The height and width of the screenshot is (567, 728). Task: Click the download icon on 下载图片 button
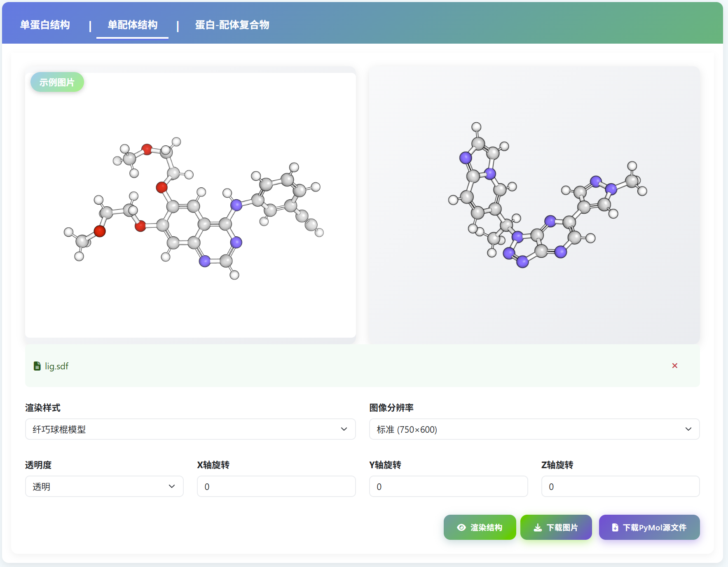point(538,527)
